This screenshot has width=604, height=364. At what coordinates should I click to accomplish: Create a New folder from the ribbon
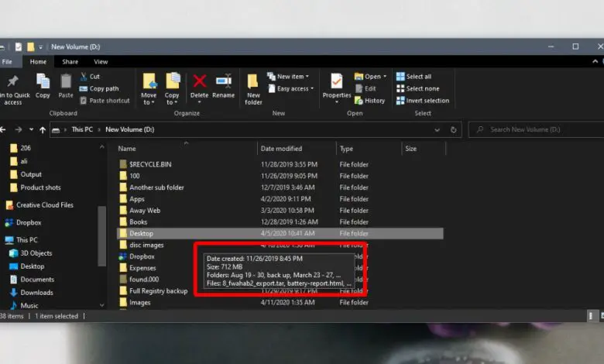[x=253, y=89]
